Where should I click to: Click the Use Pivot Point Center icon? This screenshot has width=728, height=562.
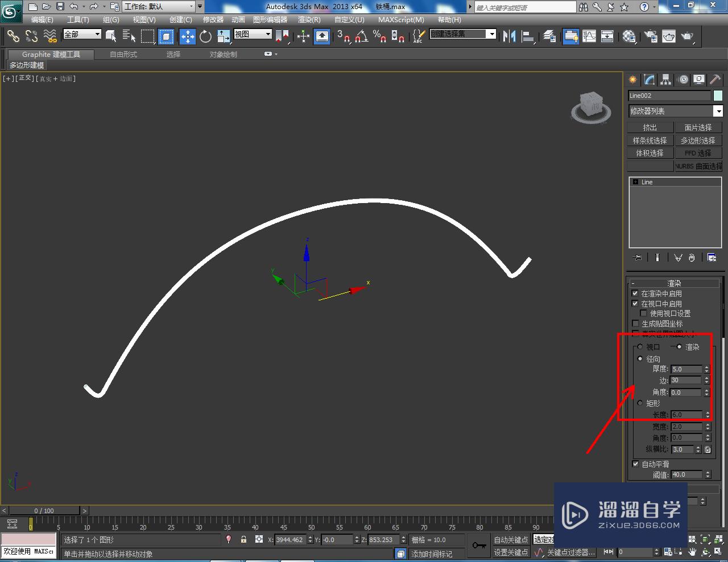tap(282, 36)
